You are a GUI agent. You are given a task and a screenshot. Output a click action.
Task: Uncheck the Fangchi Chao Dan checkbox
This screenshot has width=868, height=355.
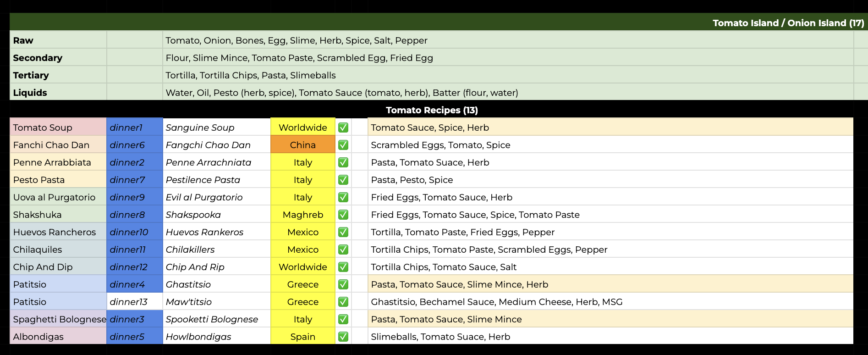[343, 145]
